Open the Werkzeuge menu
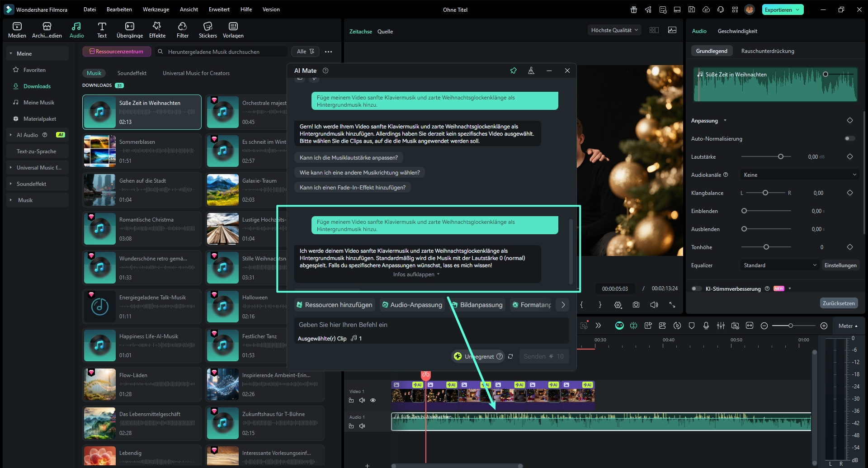The width and height of the screenshot is (868, 468). click(156, 9)
